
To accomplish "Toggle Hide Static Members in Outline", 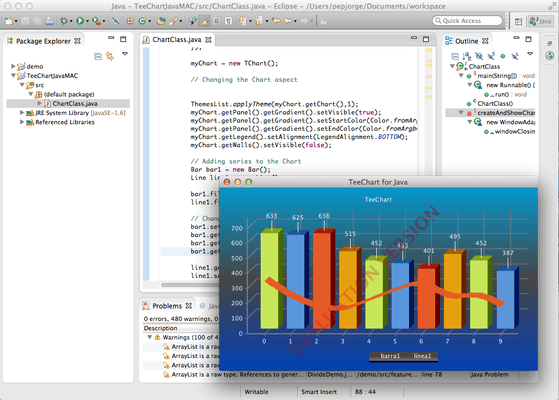I will (491, 56).
